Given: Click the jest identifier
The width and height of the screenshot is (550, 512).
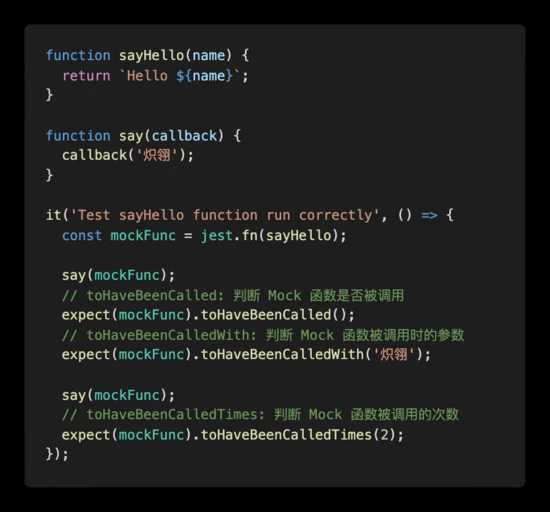Looking at the screenshot, I should tap(216, 235).
